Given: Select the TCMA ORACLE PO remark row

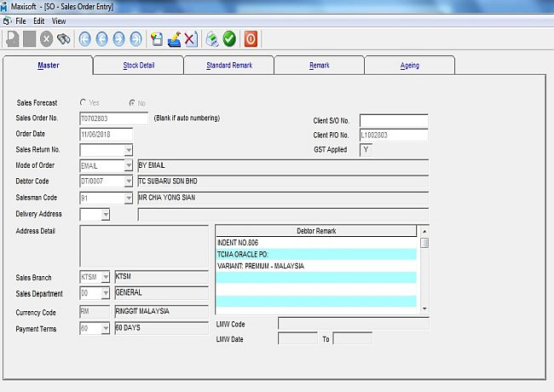Looking at the screenshot, I should pos(316,254).
